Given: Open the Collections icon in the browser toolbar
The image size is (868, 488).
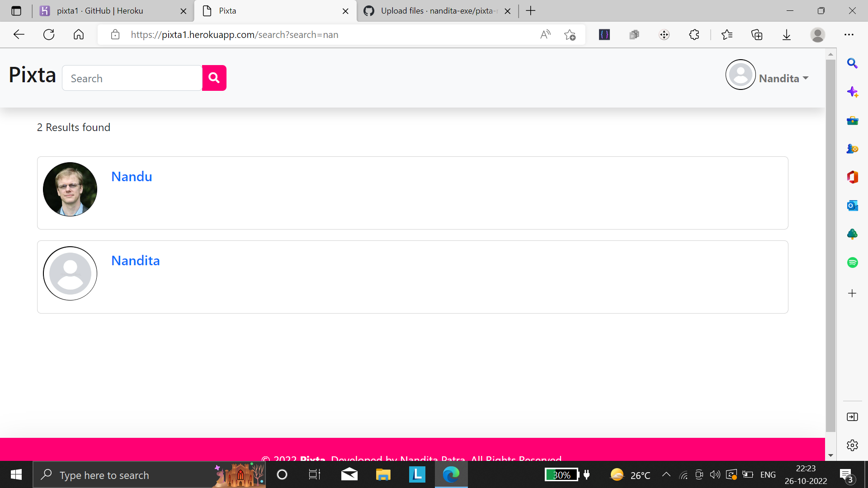Looking at the screenshot, I should tap(757, 34).
